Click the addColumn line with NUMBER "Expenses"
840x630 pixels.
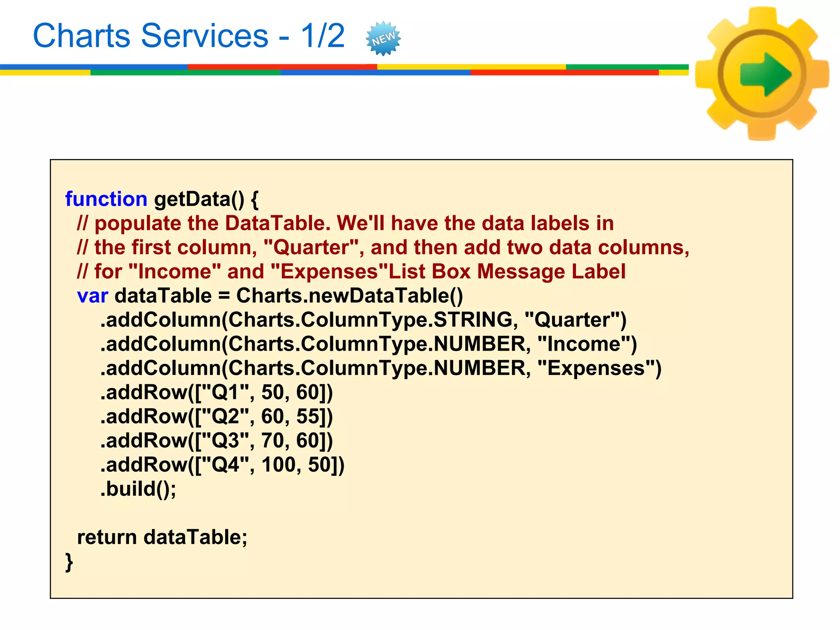(381, 369)
